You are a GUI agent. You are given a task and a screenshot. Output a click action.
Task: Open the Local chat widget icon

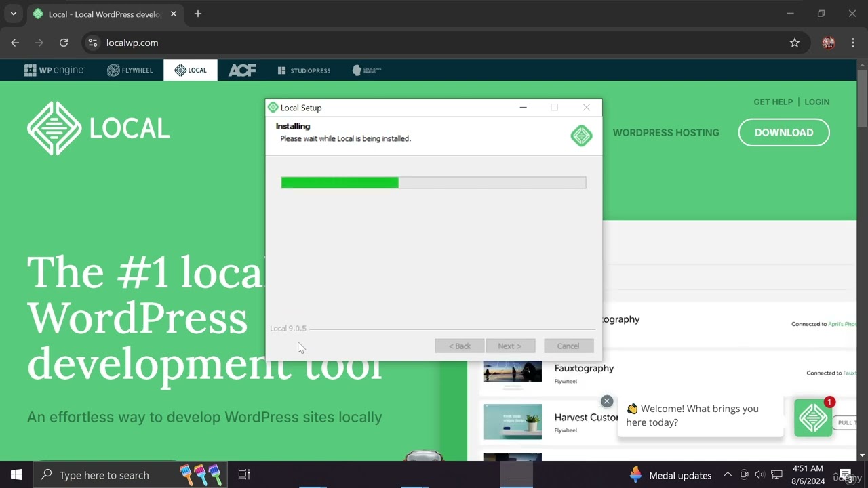click(x=813, y=418)
